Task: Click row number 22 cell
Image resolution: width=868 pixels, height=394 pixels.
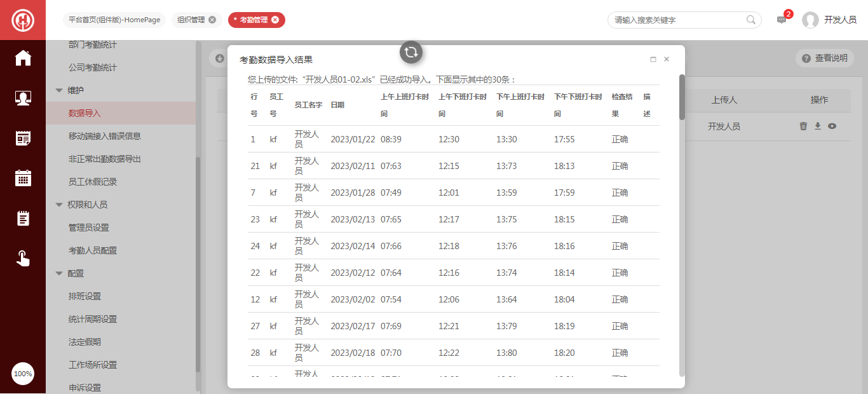Action: (x=255, y=273)
